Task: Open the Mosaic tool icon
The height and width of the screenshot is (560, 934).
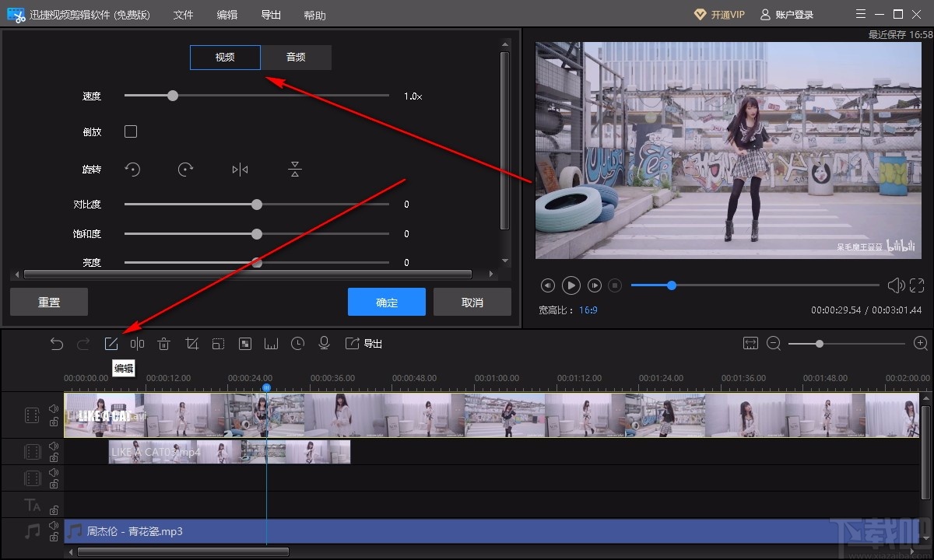Action: [x=245, y=344]
